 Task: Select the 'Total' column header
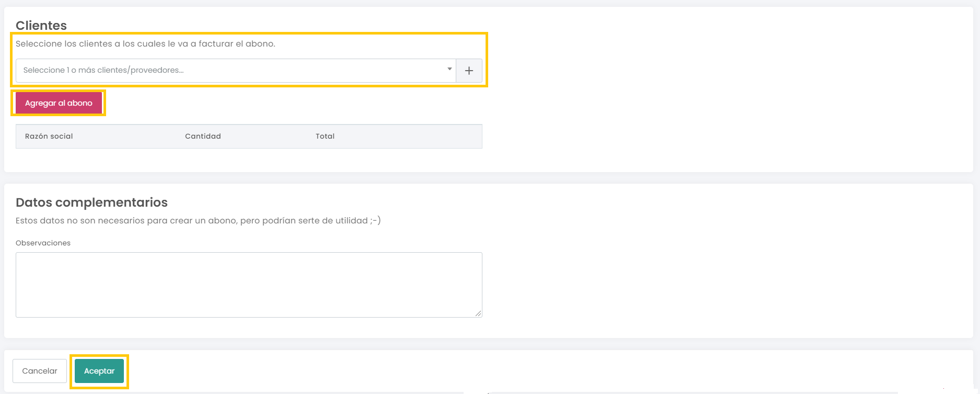(x=325, y=136)
